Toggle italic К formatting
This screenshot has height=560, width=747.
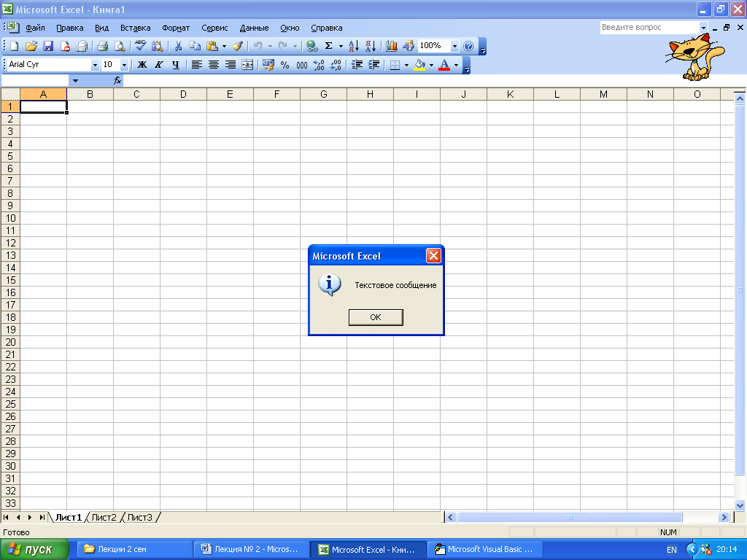tap(159, 65)
